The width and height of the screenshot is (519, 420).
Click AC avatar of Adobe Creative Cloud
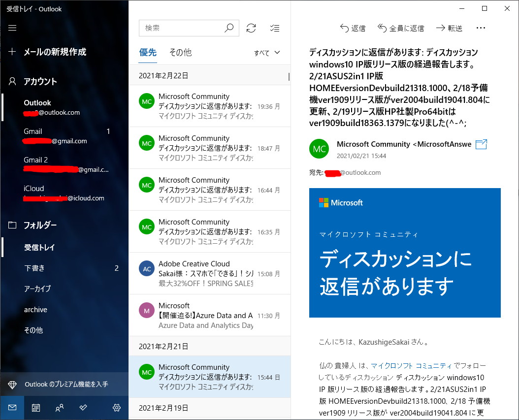tap(147, 269)
